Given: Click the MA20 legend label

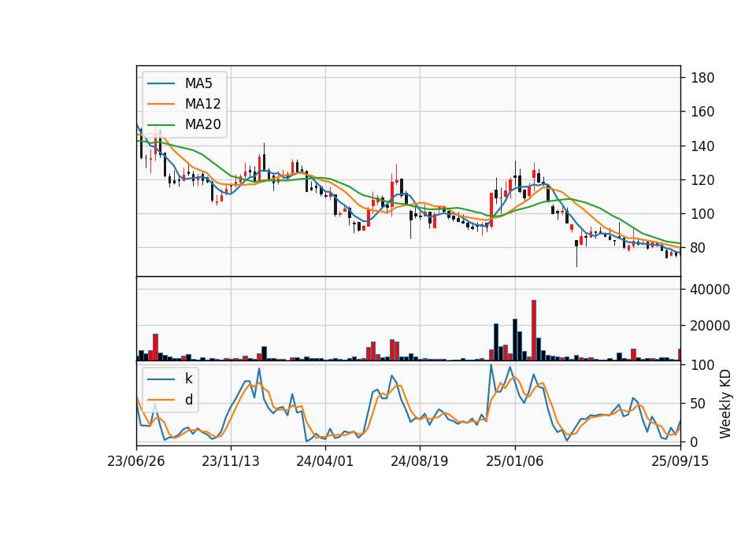Looking at the screenshot, I should (202, 124).
